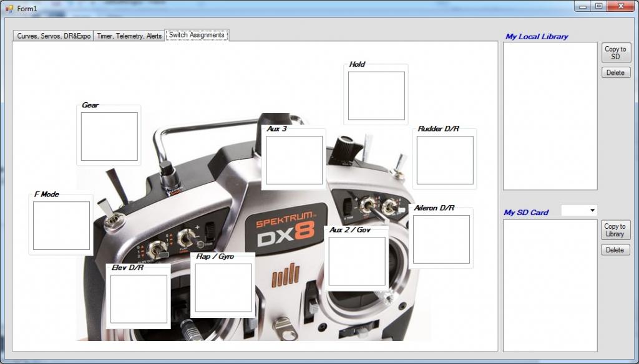Click inside the My SD Card list

point(550,285)
